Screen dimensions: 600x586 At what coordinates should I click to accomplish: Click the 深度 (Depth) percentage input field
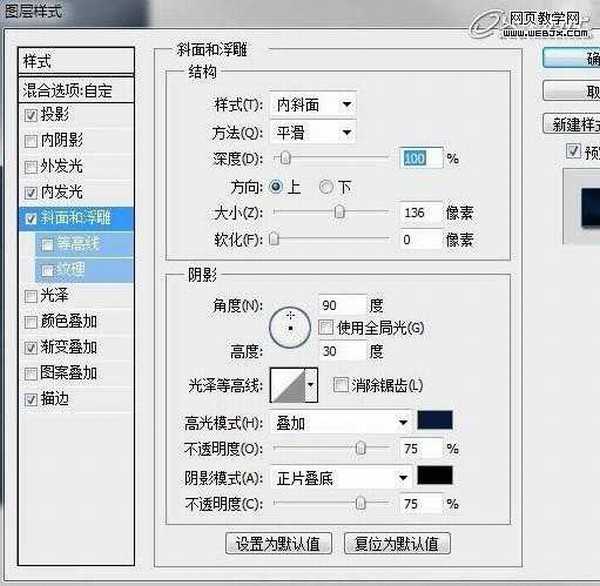coord(420,158)
